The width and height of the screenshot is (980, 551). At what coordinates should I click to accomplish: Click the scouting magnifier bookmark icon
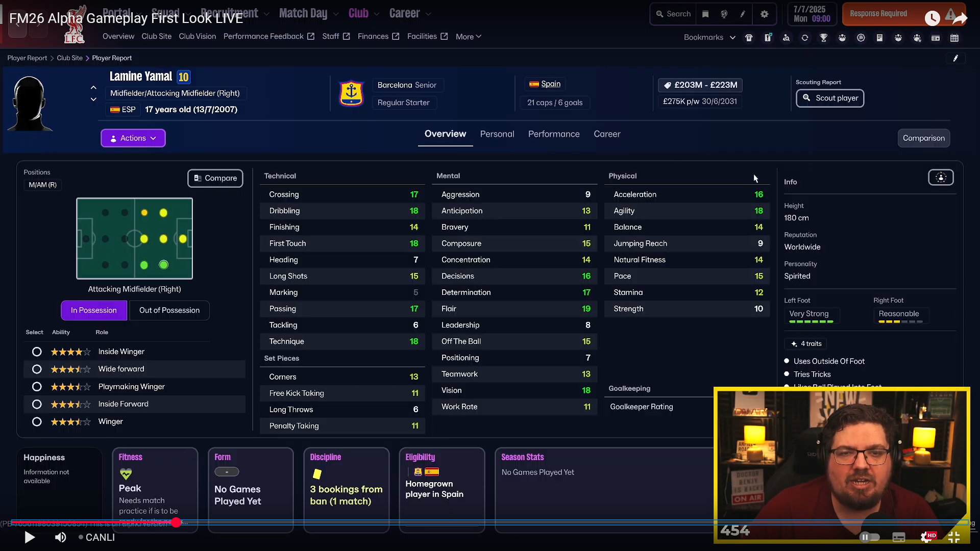click(786, 38)
